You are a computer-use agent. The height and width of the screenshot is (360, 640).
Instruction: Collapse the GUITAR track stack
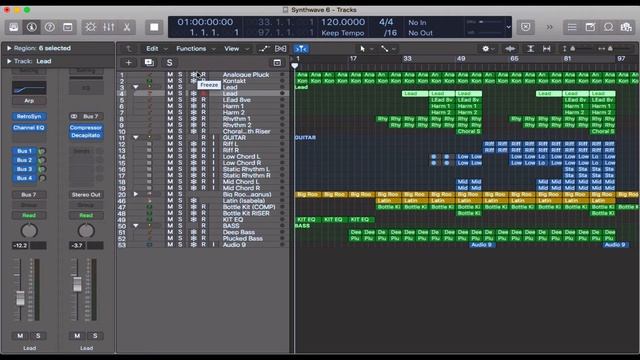pos(136,138)
